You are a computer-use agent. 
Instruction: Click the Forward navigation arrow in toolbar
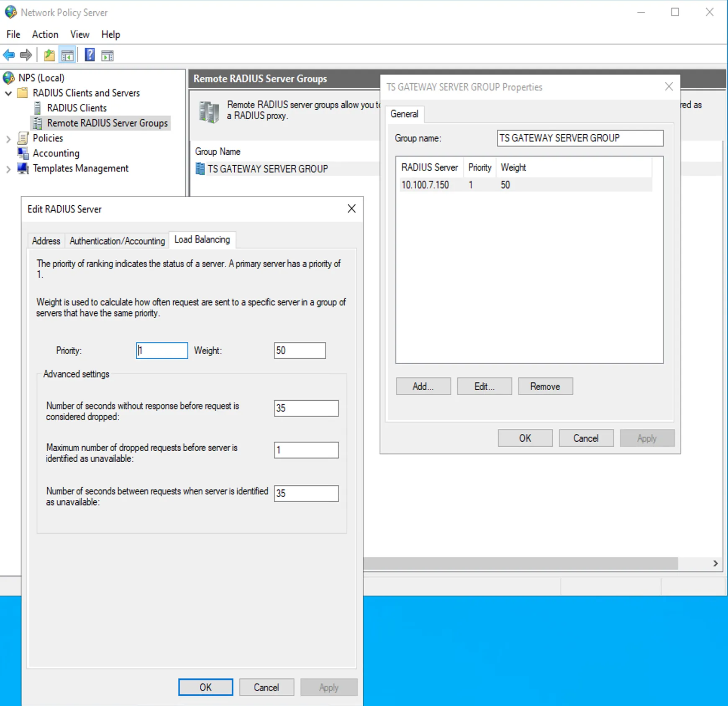pos(25,55)
